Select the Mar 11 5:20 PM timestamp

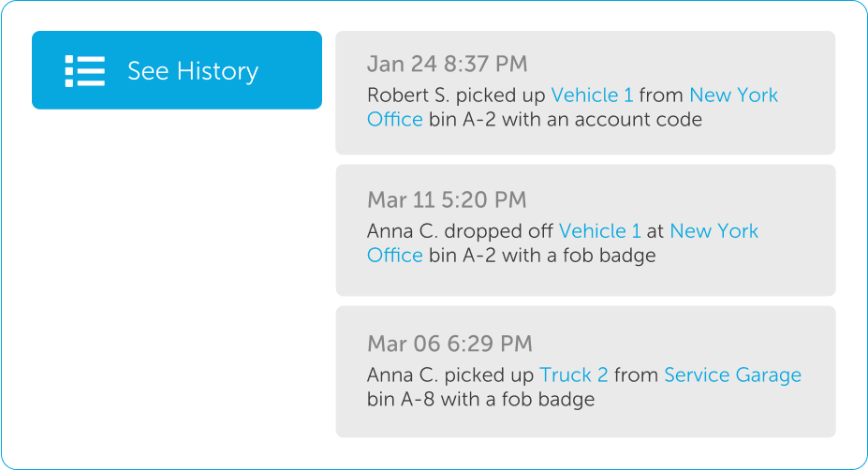pyautogui.click(x=447, y=199)
